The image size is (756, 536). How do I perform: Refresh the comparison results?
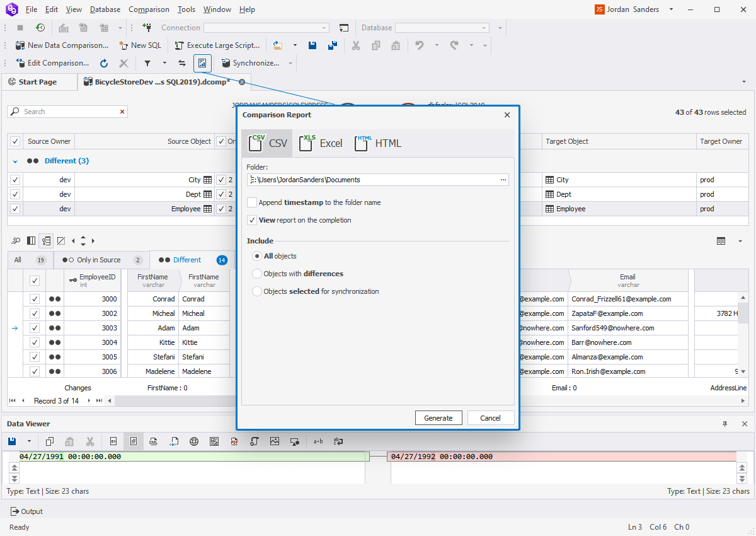click(103, 63)
